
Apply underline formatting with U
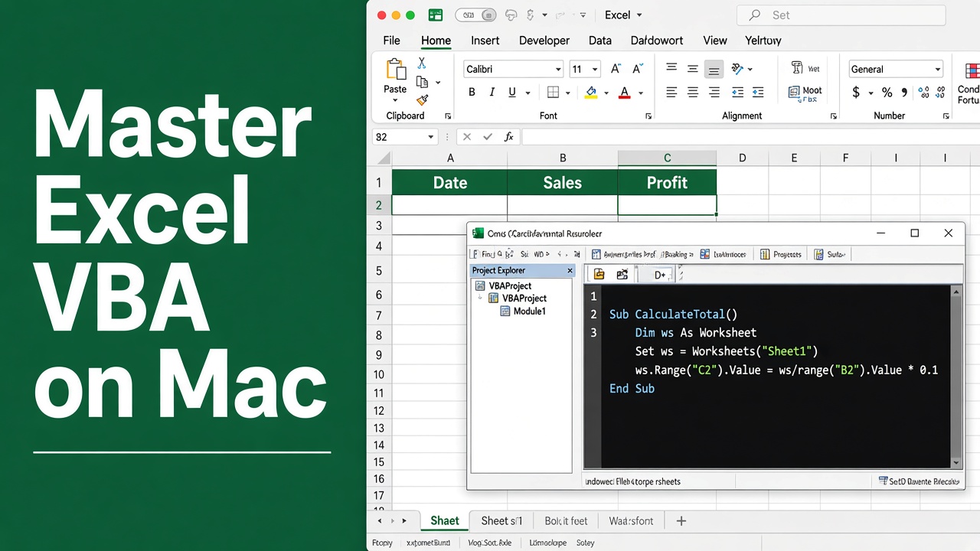click(x=511, y=93)
